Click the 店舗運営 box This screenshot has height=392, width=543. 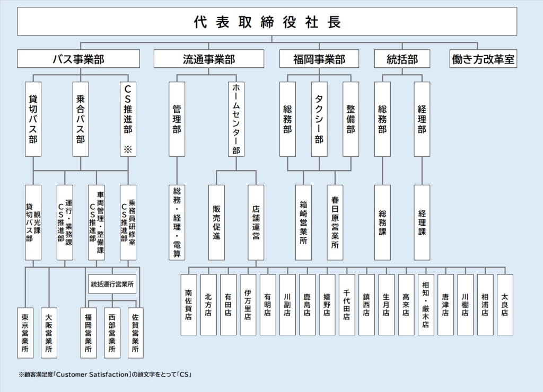[x=256, y=222]
